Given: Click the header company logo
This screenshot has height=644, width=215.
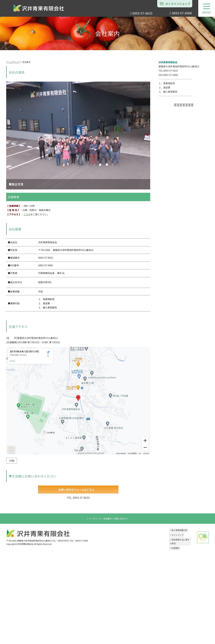Looking at the screenshot, I should 39,8.
